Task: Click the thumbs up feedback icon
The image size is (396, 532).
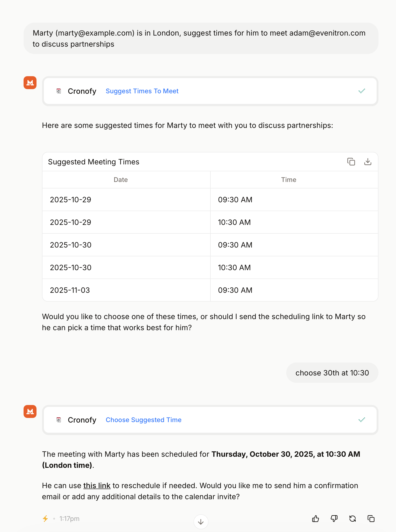Action: 315,519
